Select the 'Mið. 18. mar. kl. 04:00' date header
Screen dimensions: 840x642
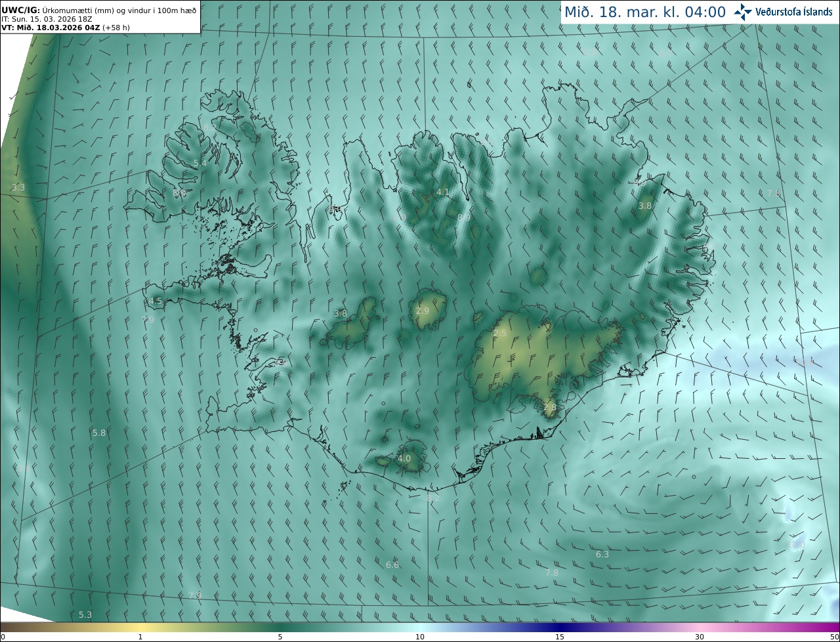pyautogui.click(x=645, y=12)
